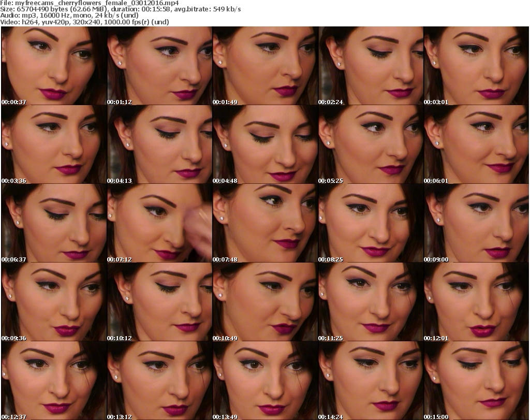Click the Video line showing h264, 320x240
The image size is (530, 420).
(x=84, y=22)
